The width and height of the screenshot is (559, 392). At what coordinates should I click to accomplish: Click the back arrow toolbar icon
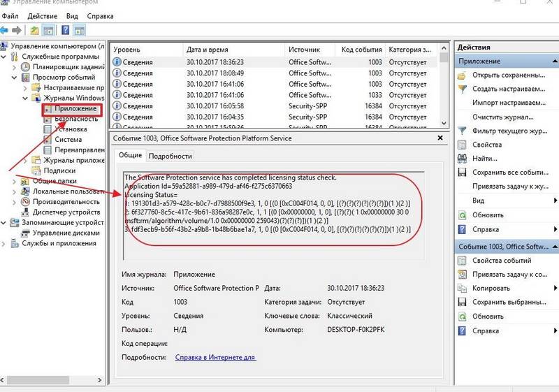(4, 31)
